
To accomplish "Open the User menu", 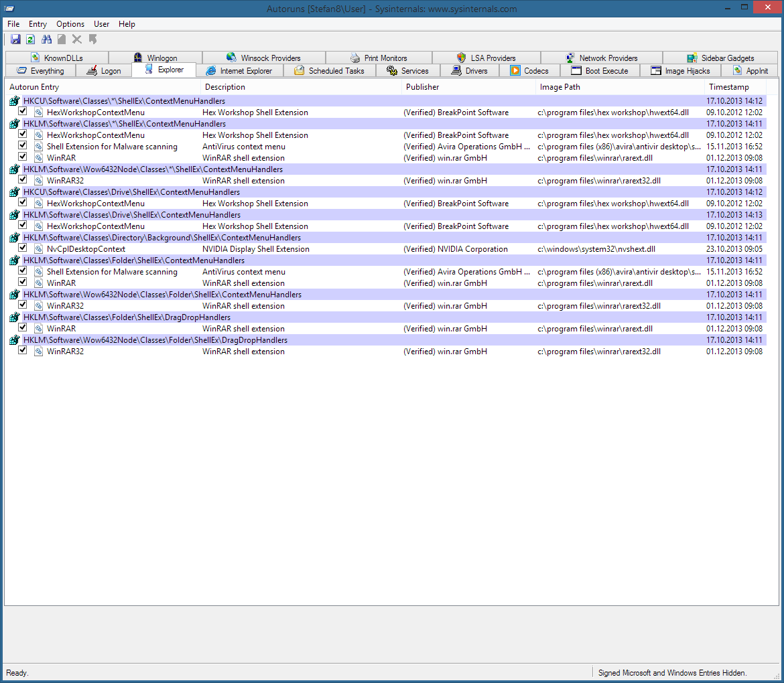I will point(101,24).
